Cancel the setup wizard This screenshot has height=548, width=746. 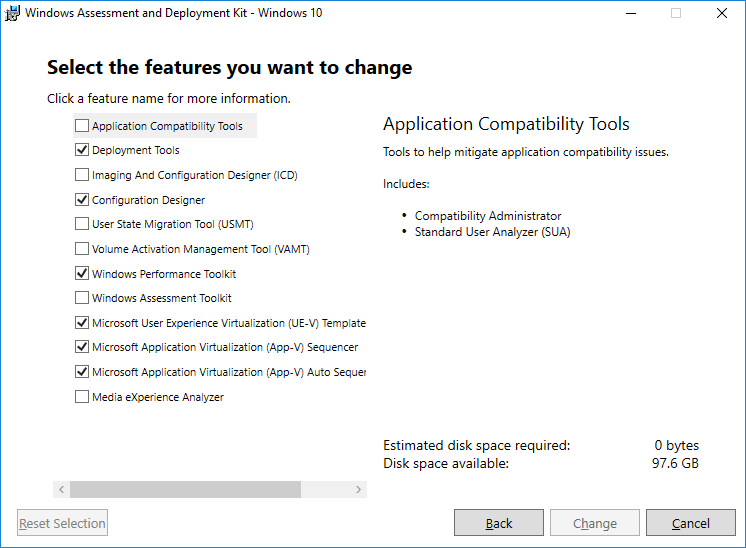(x=691, y=523)
